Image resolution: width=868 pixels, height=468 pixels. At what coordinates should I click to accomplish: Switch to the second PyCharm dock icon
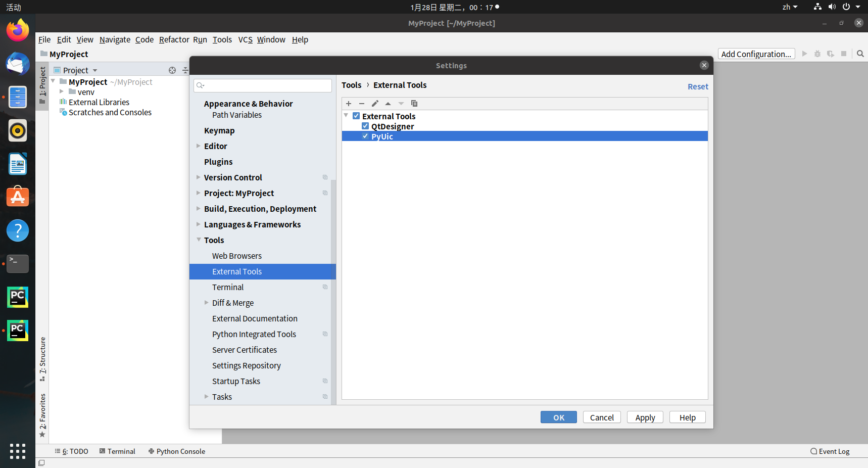click(18, 331)
